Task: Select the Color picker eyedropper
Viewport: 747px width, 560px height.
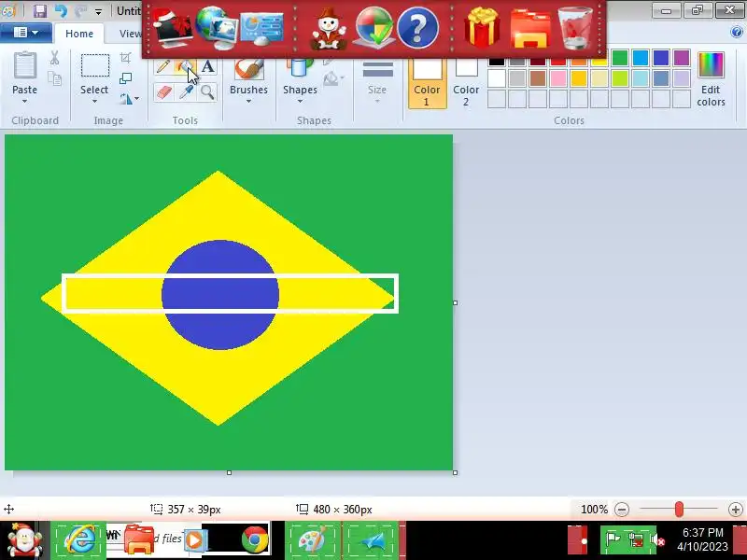Action: click(185, 91)
